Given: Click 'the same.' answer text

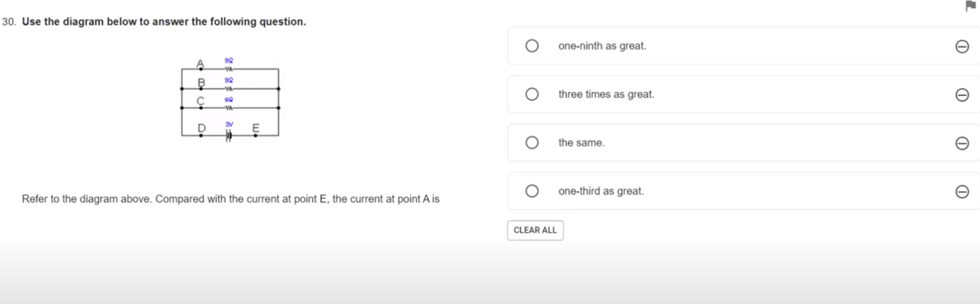Looking at the screenshot, I should click(581, 143).
